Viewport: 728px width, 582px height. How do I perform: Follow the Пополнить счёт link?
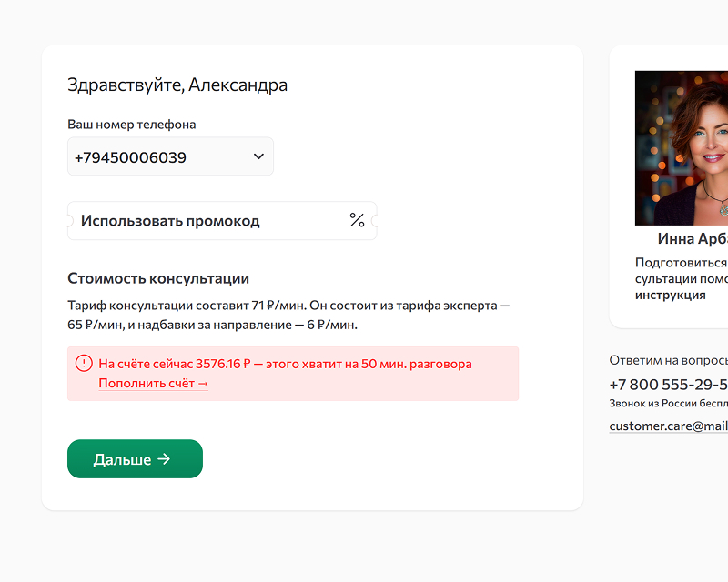pyautogui.click(x=154, y=384)
